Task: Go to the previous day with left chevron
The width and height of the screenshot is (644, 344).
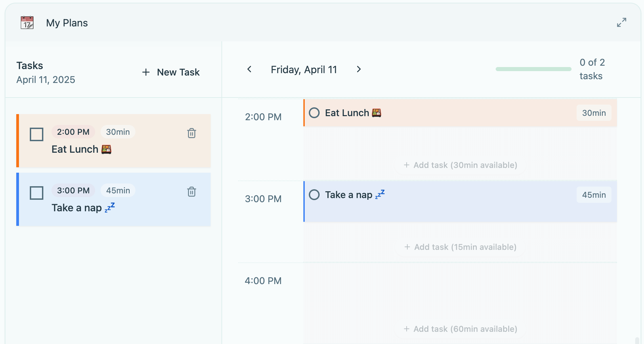Action: pos(249,69)
